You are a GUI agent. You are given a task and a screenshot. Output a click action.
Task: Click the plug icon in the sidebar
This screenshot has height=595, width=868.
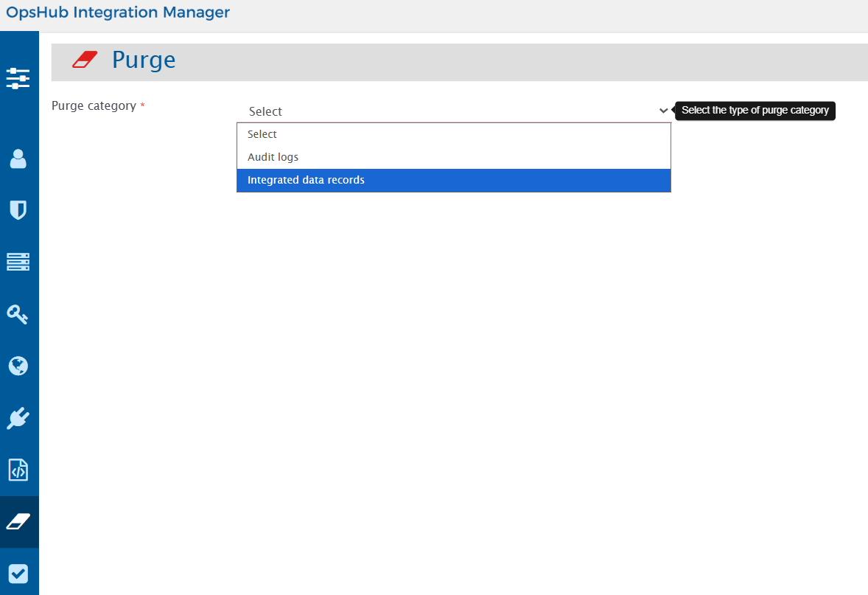pos(18,418)
